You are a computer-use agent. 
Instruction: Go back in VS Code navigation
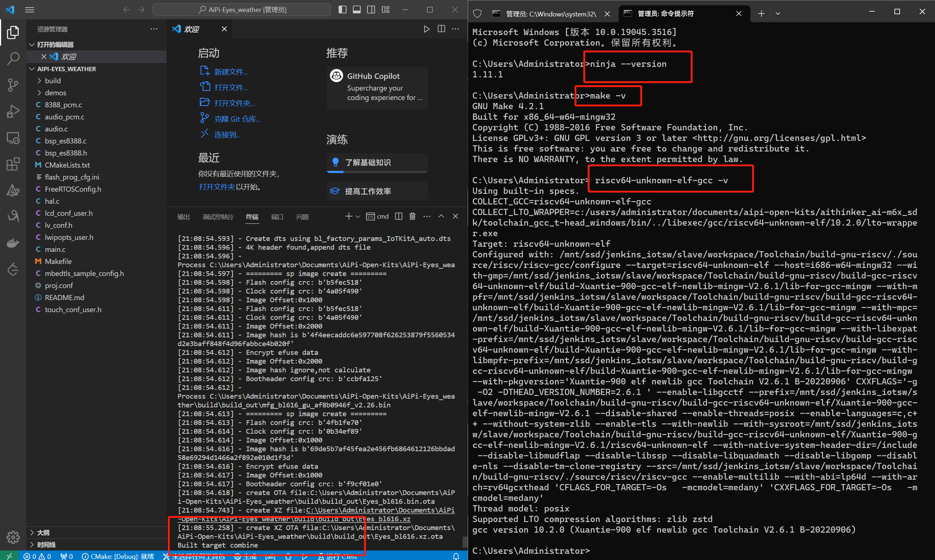[126, 10]
